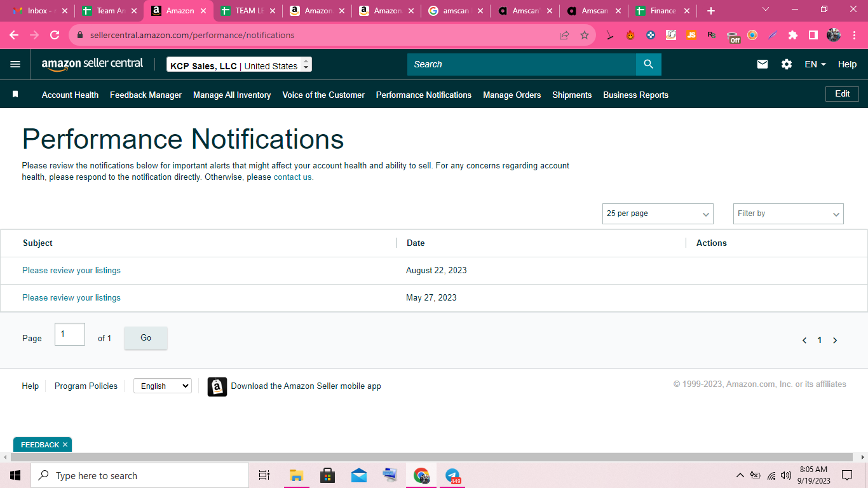
Task: Bookmark this page with the star icon
Action: pyautogui.click(x=585, y=35)
